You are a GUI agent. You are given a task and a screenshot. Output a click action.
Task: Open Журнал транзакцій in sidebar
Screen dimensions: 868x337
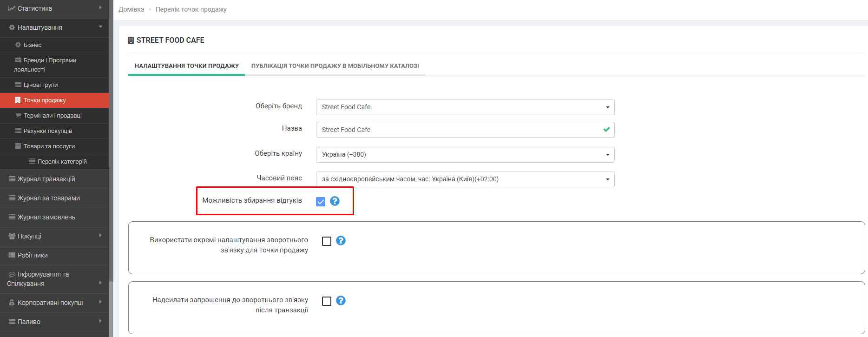pos(46,179)
